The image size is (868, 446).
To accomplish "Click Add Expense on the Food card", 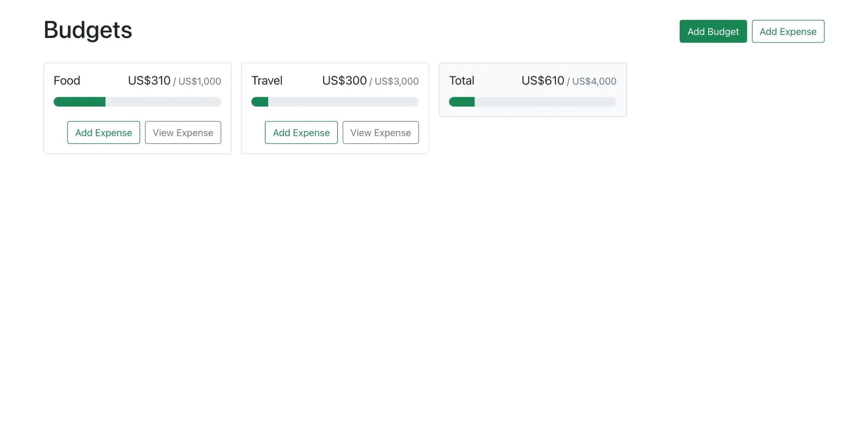I will [x=103, y=132].
